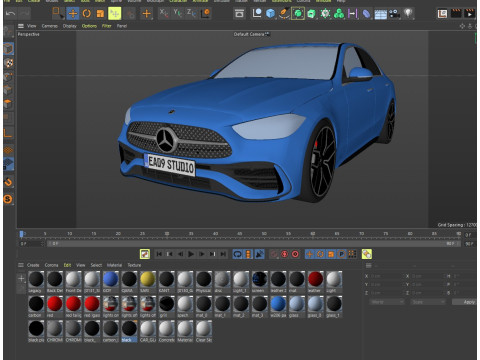The width and height of the screenshot is (480, 360).
Task: Select the Rotate tool
Action: click(x=87, y=14)
